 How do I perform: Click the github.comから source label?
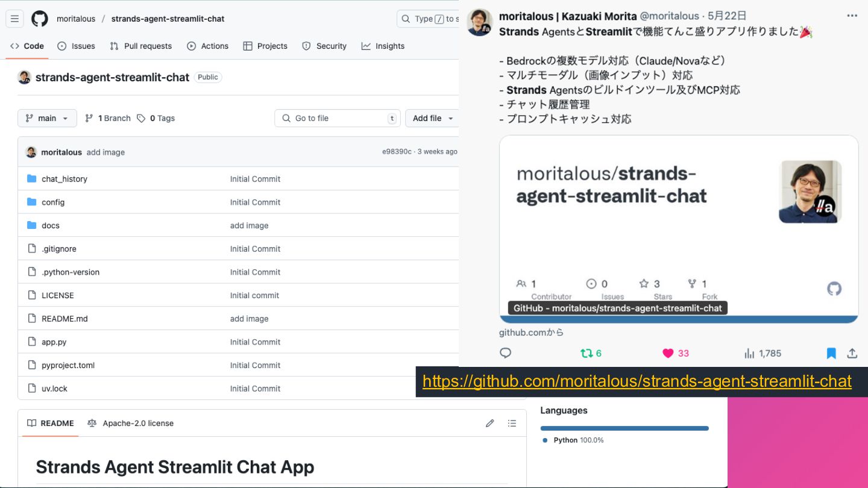tap(531, 333)
